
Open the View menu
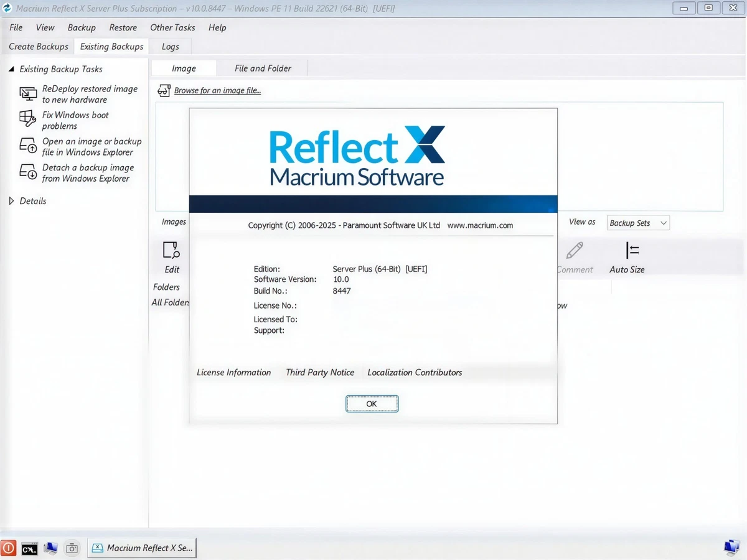(45, 27)
